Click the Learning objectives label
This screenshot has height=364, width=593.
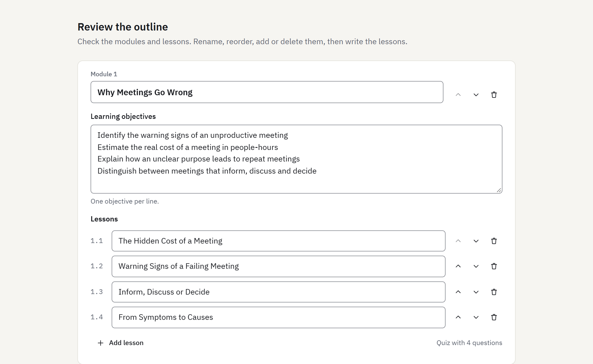123,117
